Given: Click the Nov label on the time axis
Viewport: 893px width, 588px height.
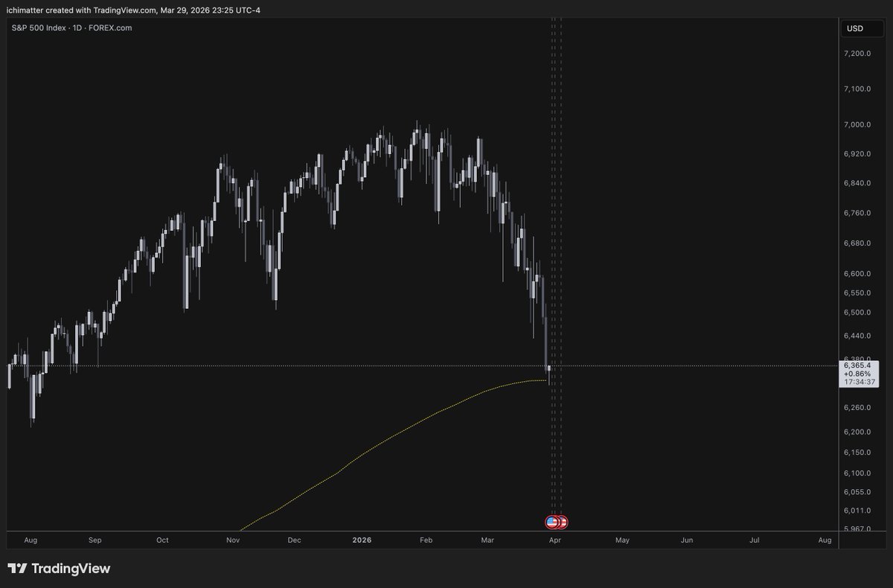Looking at the screenshot, I should [234, 540].
